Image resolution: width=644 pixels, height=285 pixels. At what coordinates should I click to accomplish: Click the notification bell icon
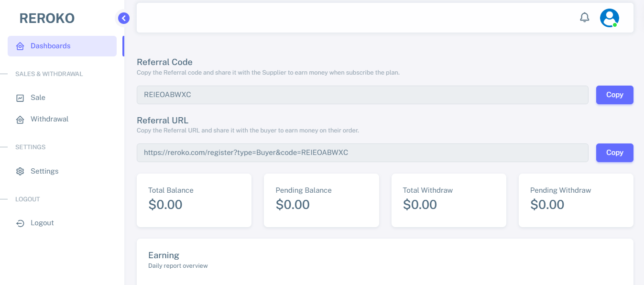[x=584, y=18]
